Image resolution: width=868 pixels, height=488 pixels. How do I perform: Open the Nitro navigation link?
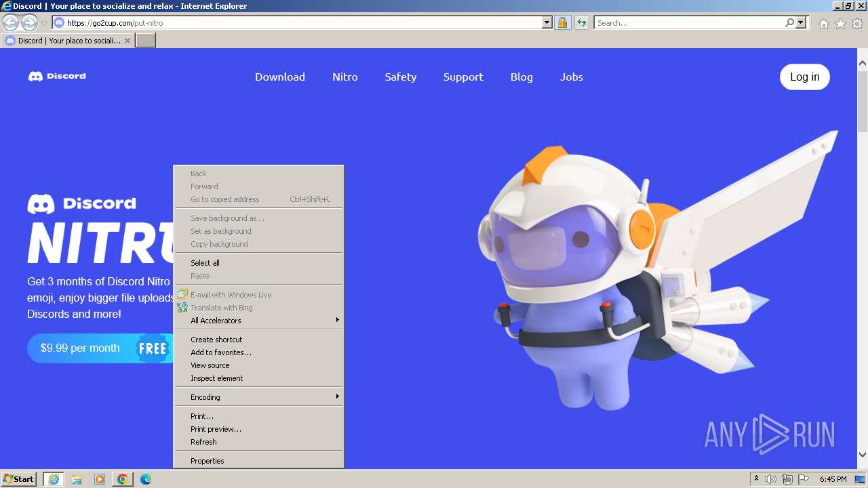(x=345, y=77)
